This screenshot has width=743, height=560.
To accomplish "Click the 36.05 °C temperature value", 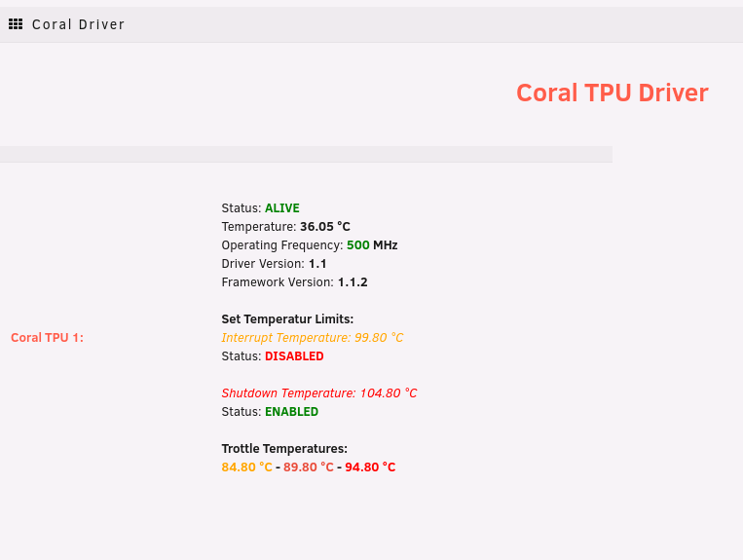I will click(325, 227).
